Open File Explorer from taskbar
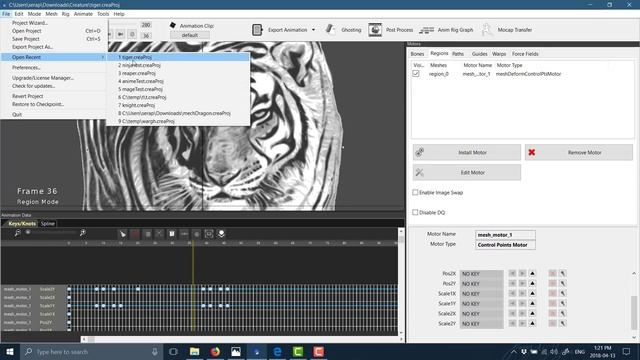 pos(194,351)
